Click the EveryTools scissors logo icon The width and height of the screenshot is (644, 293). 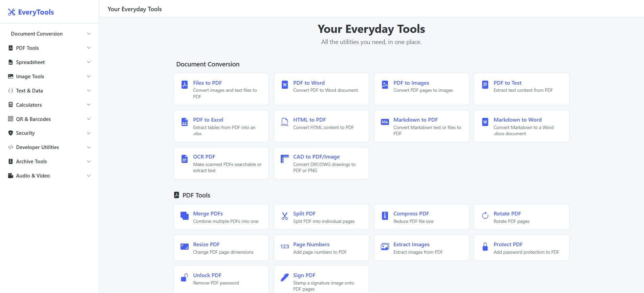click(x=12, y=12)
